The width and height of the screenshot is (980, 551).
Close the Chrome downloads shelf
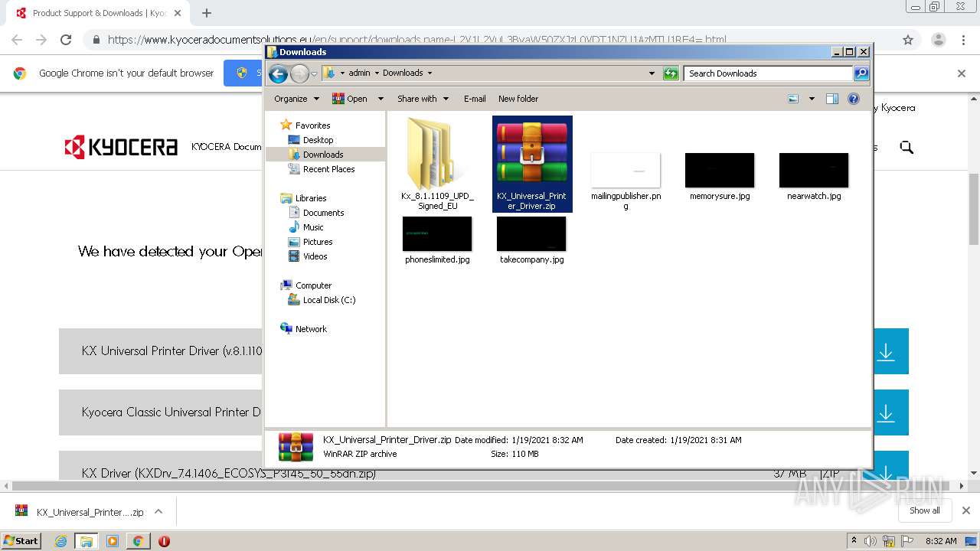click(966, 510)
